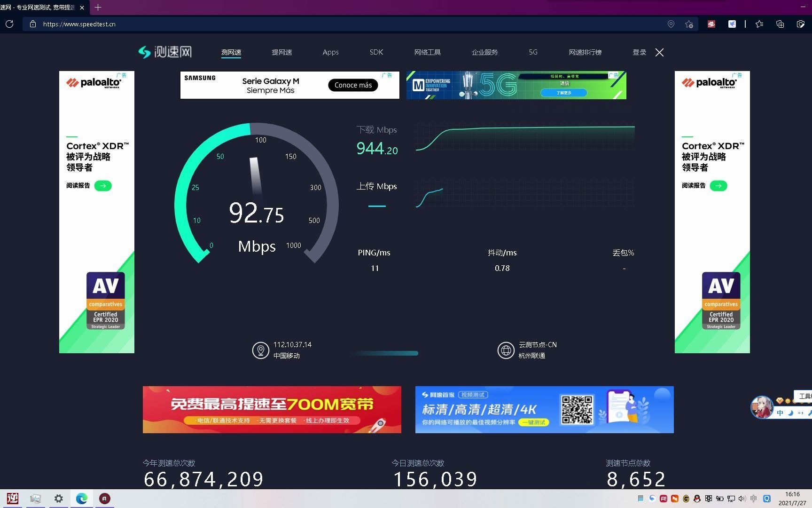
Task: Click the test progress bar between the nodes
Action: pyautogui.click(x=386, y=353)
